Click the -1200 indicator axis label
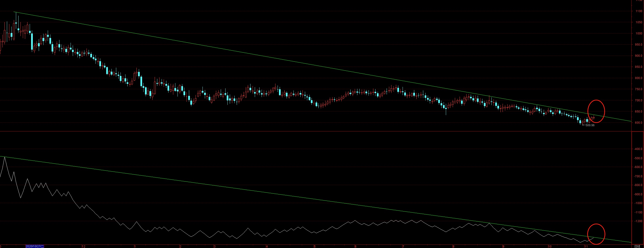Image resolution: width=644 pixels, height=248 pixels. pos(639,221)
